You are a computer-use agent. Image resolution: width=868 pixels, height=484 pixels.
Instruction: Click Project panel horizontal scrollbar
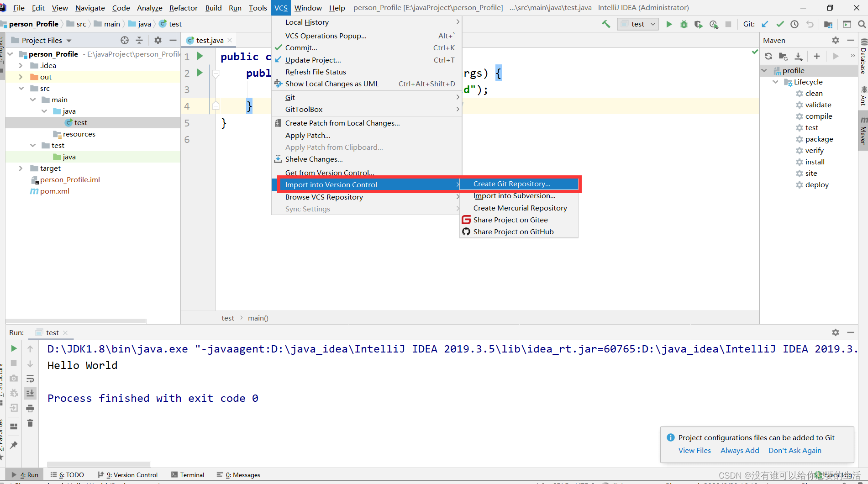(76, 321)
